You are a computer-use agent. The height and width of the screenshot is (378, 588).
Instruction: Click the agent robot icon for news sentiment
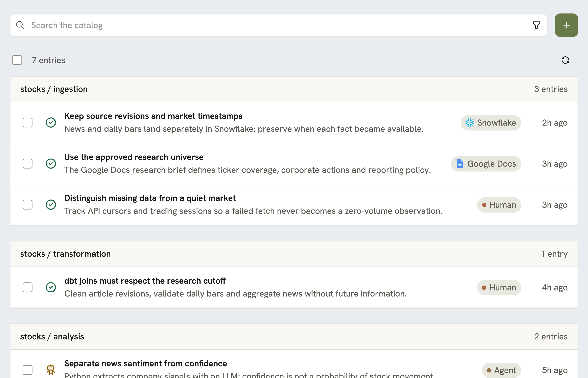click(x=51, y=370)
